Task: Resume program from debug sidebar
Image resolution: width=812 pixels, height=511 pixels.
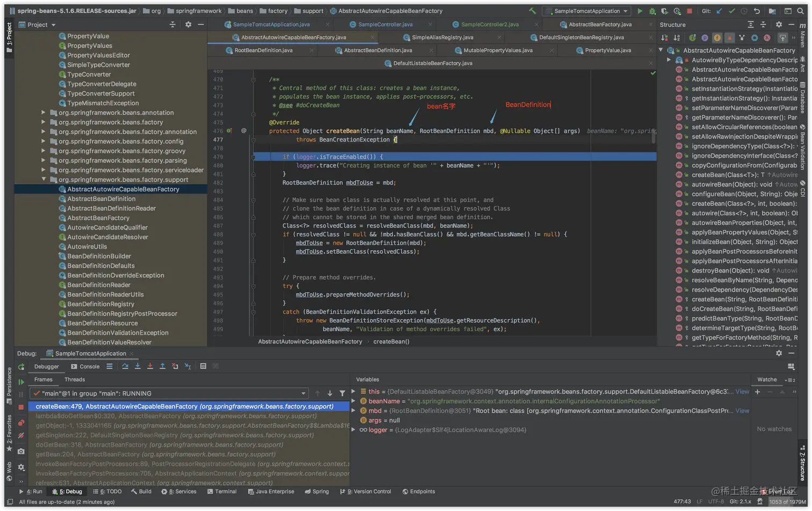Action: [x=21, y=382]
